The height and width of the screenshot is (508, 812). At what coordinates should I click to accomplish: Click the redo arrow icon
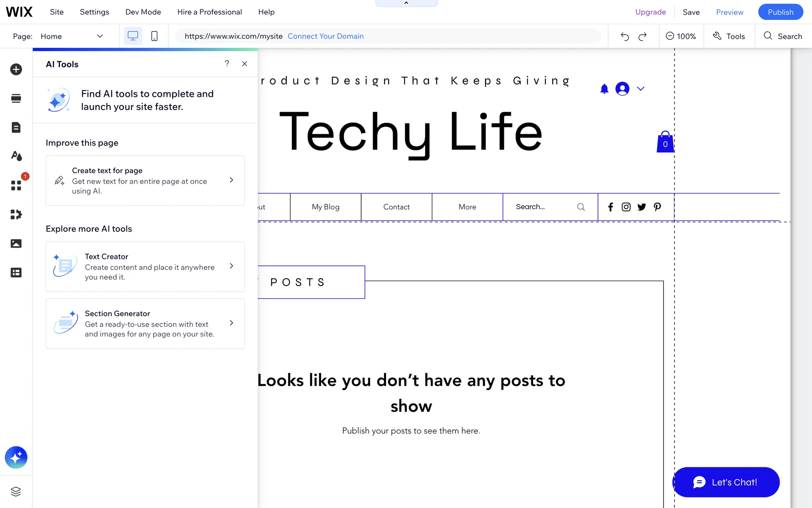point(642,36)
